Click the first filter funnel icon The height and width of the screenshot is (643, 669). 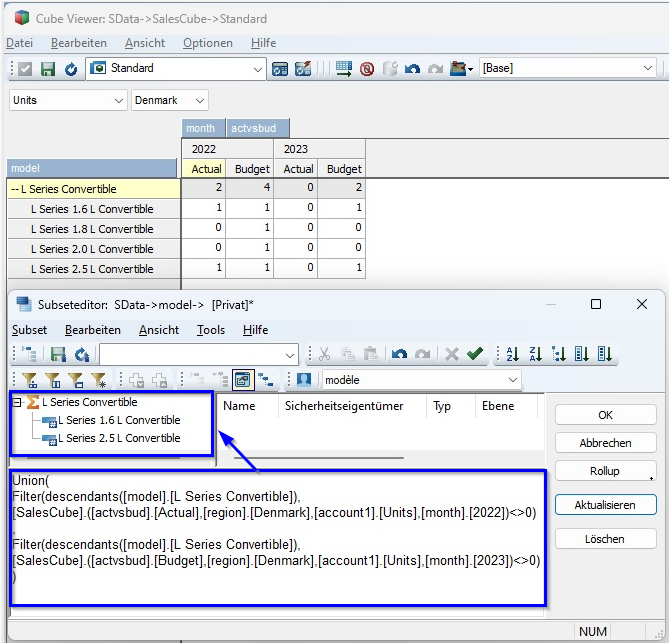click(29, 380)
